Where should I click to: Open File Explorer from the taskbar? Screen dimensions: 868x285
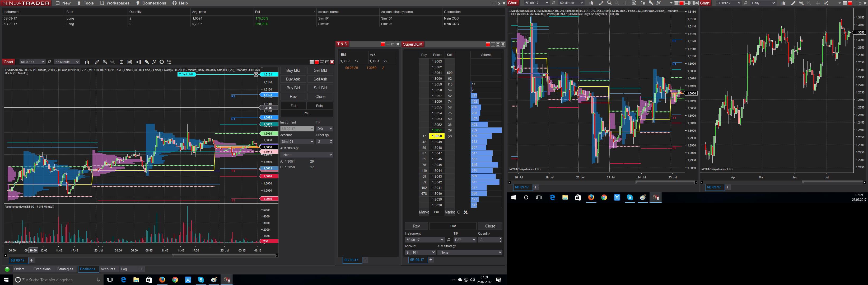(136, 280)
